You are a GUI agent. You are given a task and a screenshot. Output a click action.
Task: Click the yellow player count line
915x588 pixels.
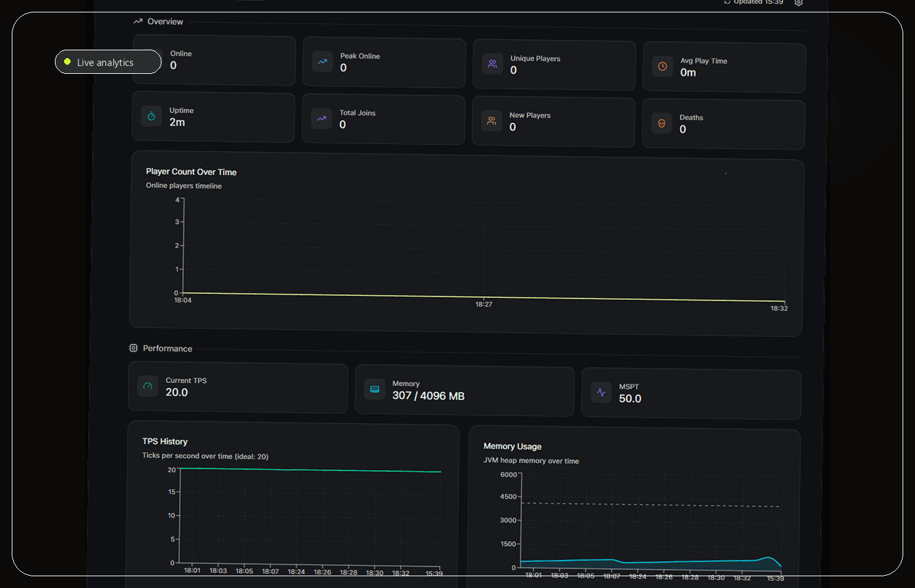pos(484,297)
